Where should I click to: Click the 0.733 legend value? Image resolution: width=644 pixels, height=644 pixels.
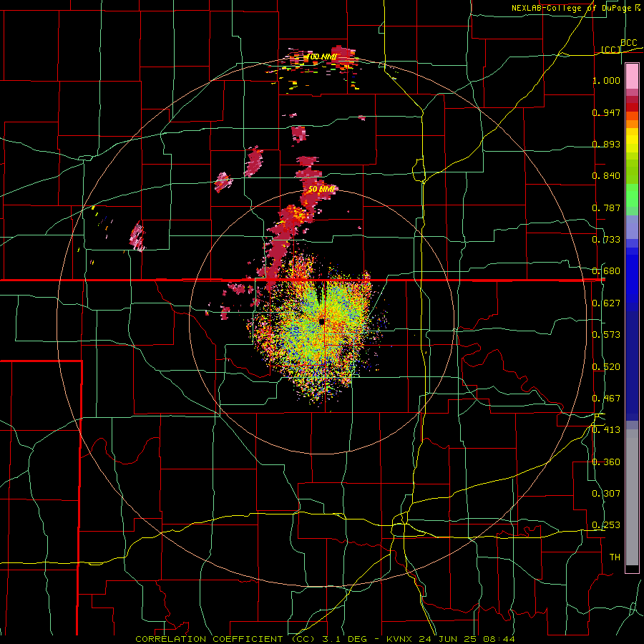coord(606,240)
